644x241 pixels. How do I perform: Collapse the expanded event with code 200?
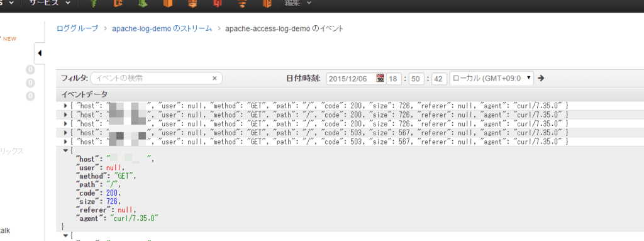[65, 150]
